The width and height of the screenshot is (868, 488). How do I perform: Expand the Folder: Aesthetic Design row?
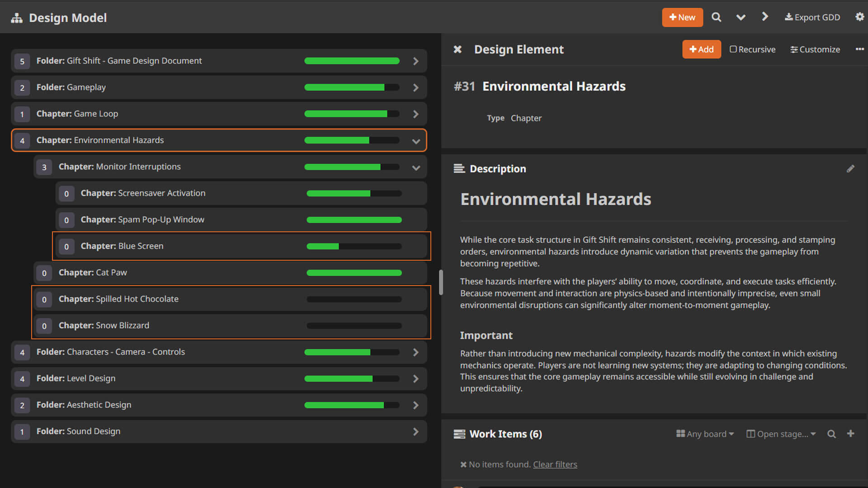click(x=415, y=405)
